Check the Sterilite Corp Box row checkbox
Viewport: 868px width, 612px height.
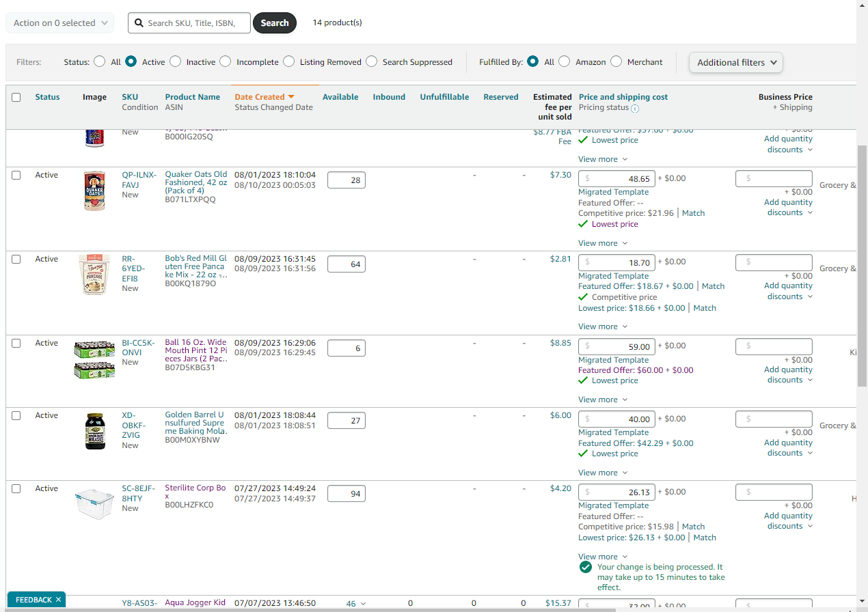(x=16, y=489)
